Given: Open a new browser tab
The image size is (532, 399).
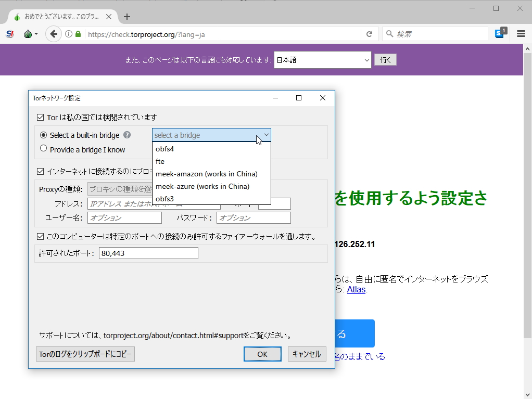Looking at the screenshot, I should (x=126, y=16).
